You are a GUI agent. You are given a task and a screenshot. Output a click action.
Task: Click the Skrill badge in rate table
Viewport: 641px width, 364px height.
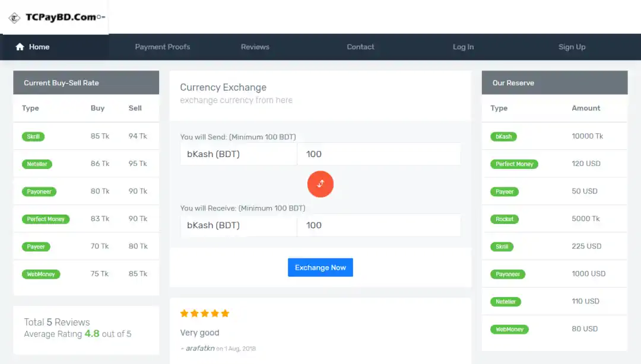click(x=33, y=136)
